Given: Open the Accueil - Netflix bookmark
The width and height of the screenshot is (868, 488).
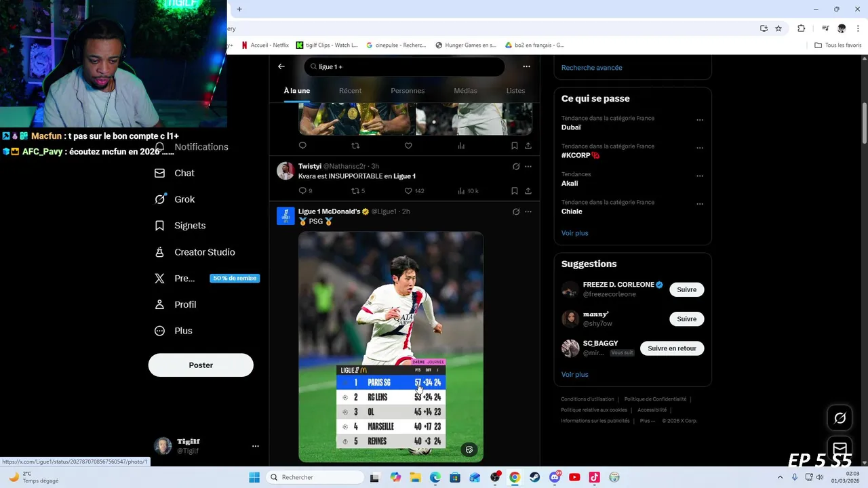Looking at the screenshot, I should point(265,45).
